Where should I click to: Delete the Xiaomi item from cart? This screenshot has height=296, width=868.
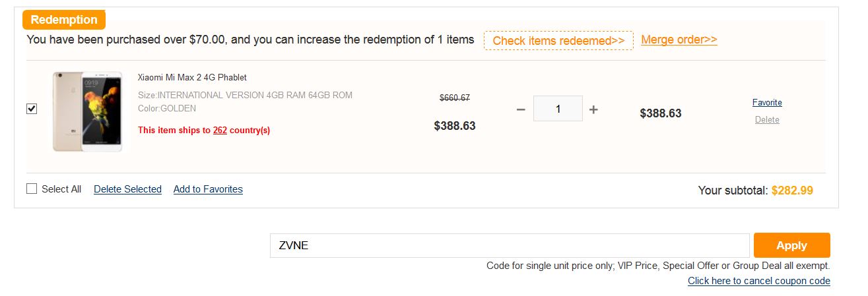click(767, 120)
